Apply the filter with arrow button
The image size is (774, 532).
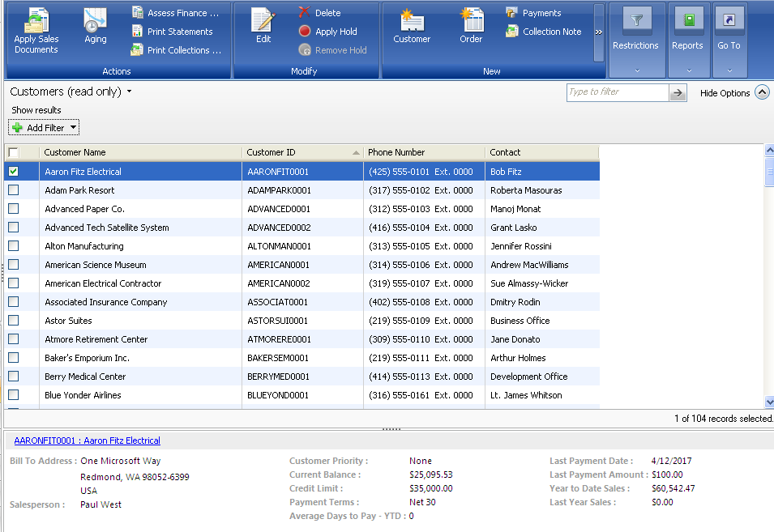click(x=678, y=92)
